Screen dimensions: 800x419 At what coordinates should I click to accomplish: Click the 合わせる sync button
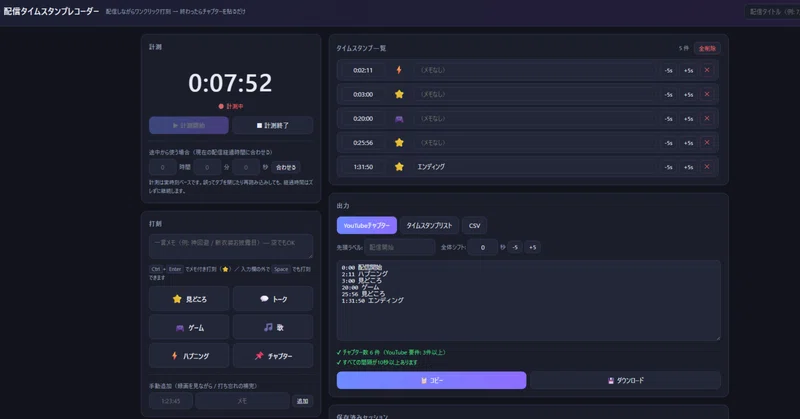coord(286,167)
